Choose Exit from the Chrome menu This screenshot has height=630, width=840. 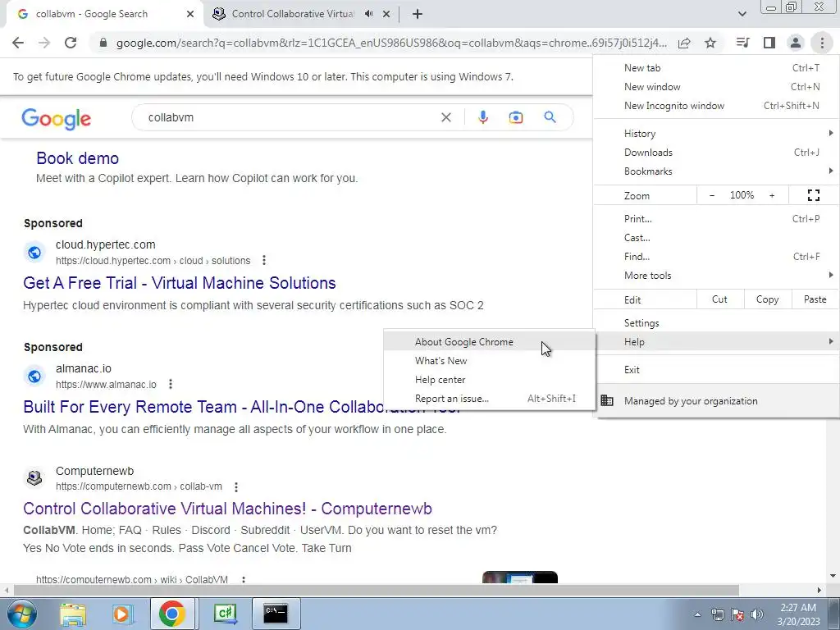[x=716, y=370]
